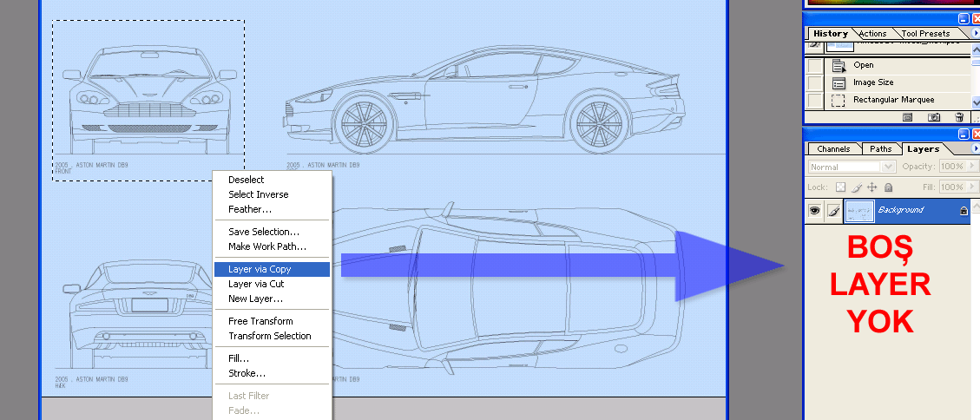
Task: Click the Lock position move icon
Action: 872,187
